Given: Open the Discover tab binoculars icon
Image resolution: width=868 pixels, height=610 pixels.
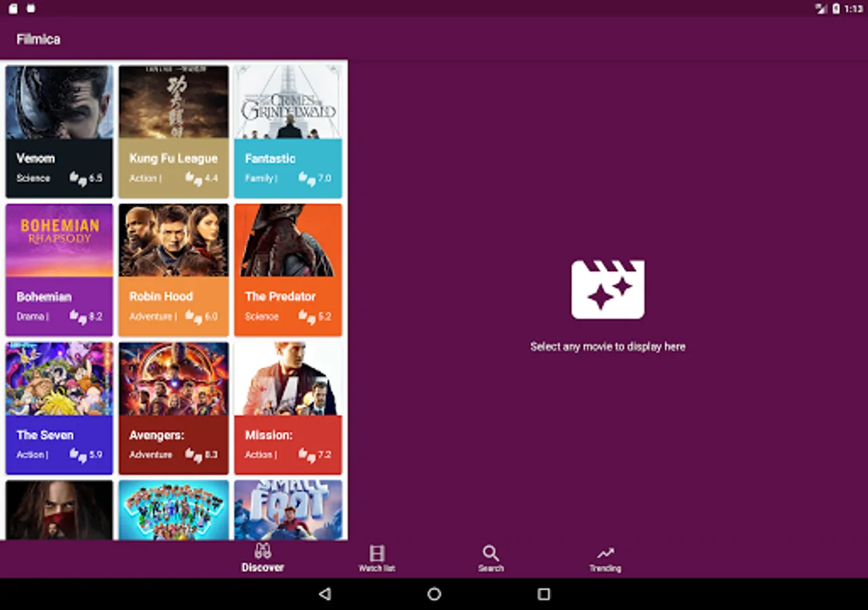Looking at the screenshot, I should (262, 551).
